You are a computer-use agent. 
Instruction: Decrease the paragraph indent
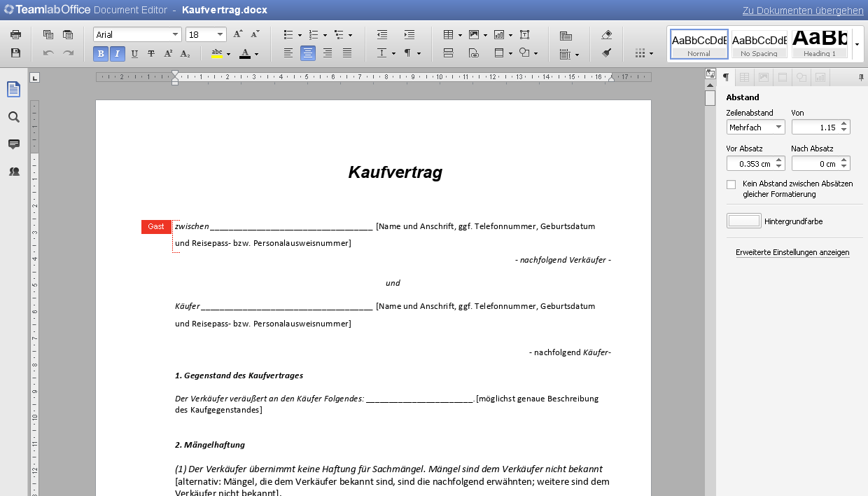[x=382, y=34]
